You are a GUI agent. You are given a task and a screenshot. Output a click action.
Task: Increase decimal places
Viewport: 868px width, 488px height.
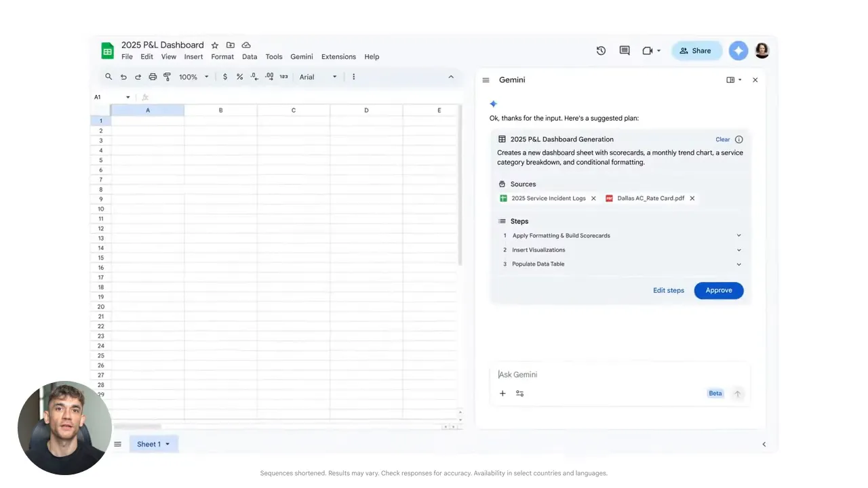(269, 77)
